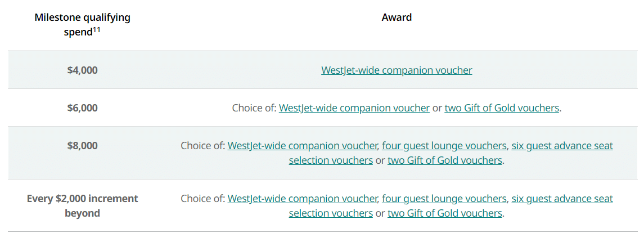This screenshot has width=644, height=242.
Task: Click Gift of Gold vouchers in $8,000 row
Action: click(x=444, y=160)
